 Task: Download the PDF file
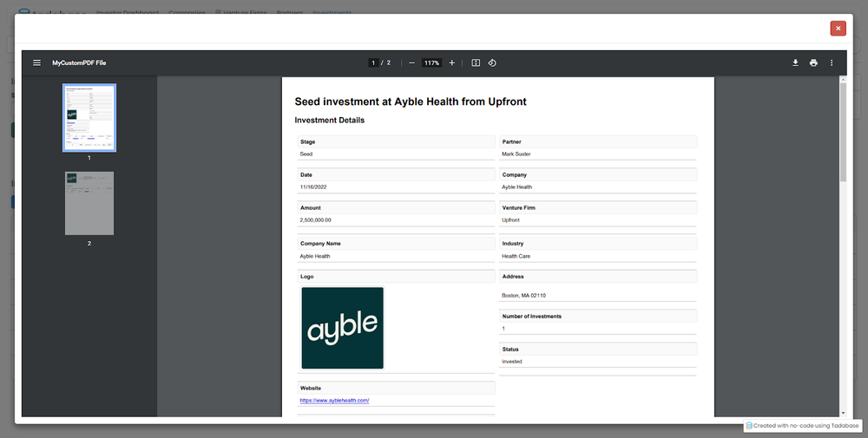(795, 63)
